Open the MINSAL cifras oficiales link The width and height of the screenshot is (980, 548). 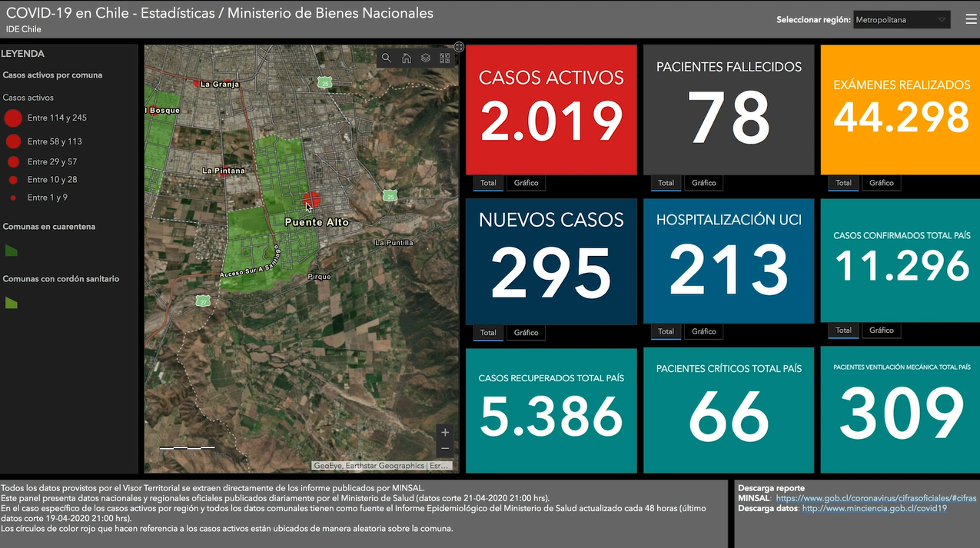875,498
